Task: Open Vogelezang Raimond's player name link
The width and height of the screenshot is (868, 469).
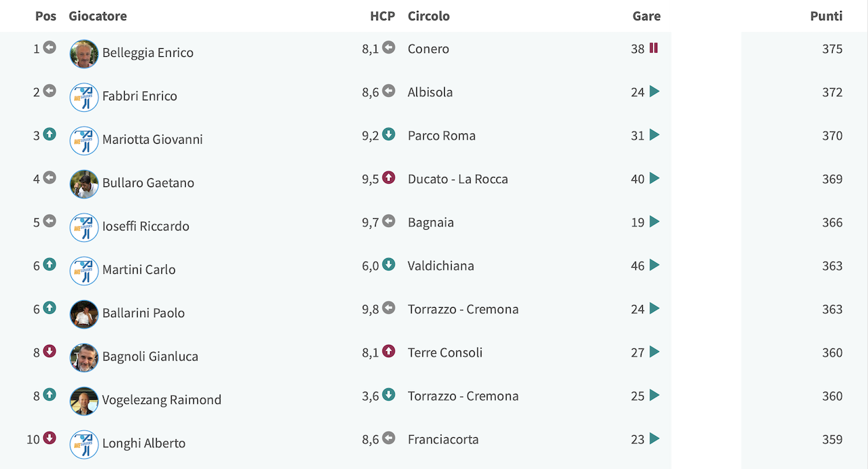Action: [162, 400]
